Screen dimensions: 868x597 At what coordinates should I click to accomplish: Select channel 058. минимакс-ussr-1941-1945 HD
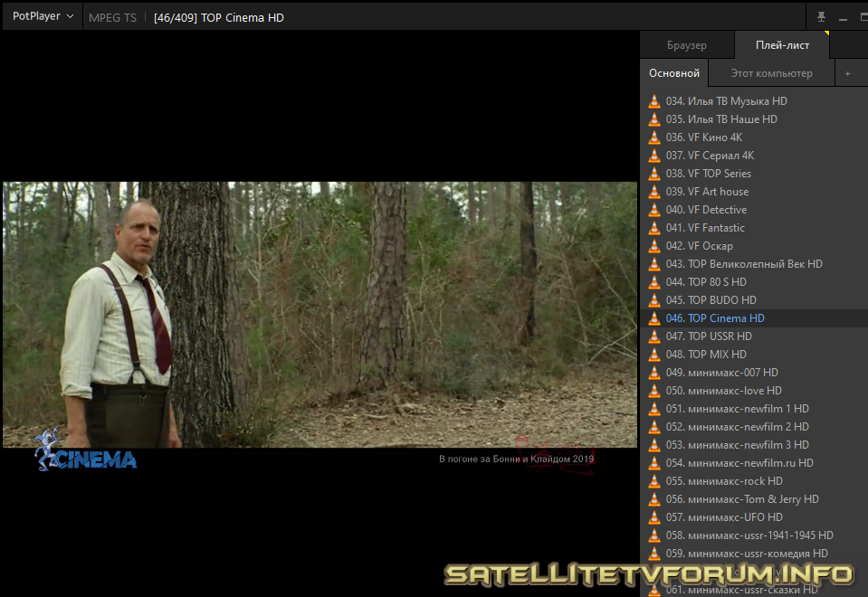point(754,535)
